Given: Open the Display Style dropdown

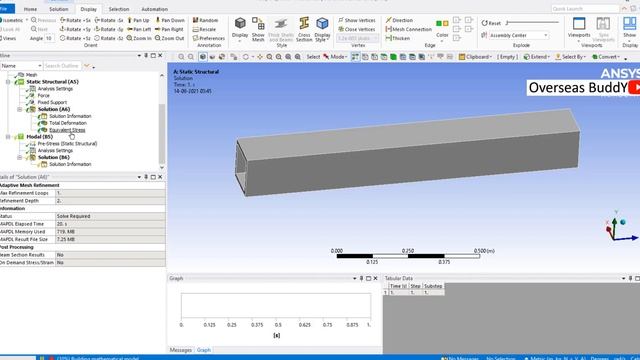Looking at the screenshot, I should (322, 29).
